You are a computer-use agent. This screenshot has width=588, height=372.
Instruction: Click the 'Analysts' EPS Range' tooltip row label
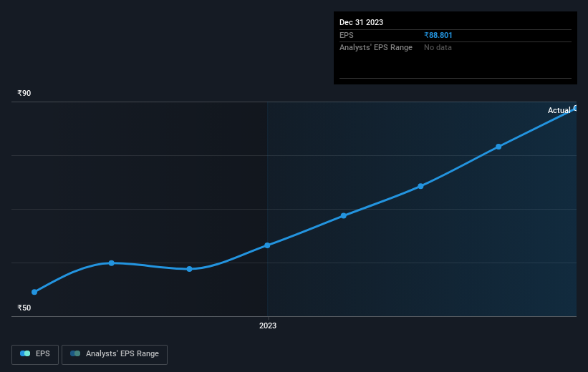pos(376,48)
